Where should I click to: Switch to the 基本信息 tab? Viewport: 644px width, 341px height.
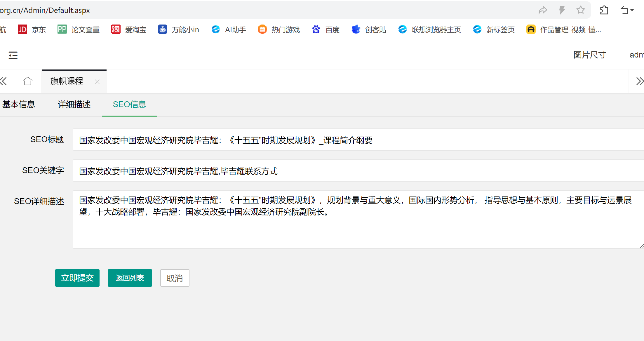(19, 104)
